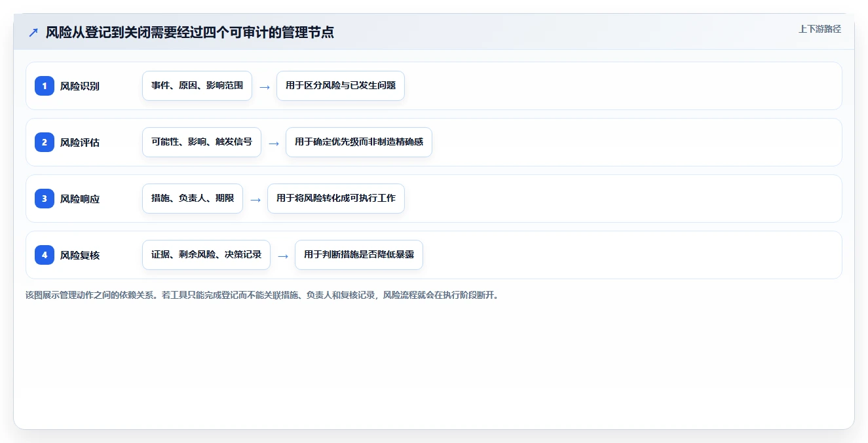The image size is (868, 443).
Task: Click the arrow icon beside the main title
Action: click(33, 33)
